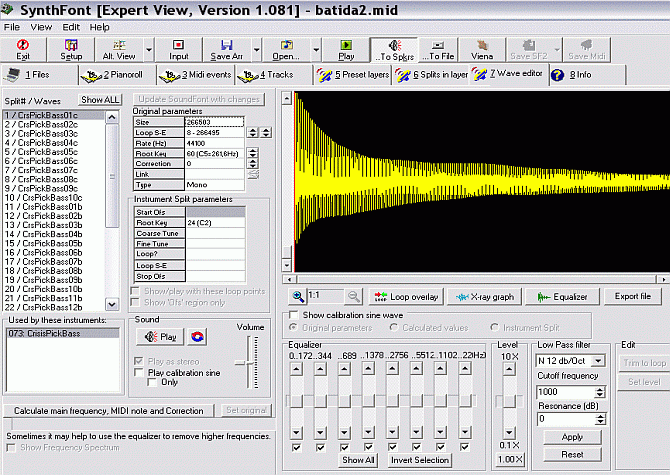Click the Open... toolbar icon
The image size is (670, 475).
286,50
